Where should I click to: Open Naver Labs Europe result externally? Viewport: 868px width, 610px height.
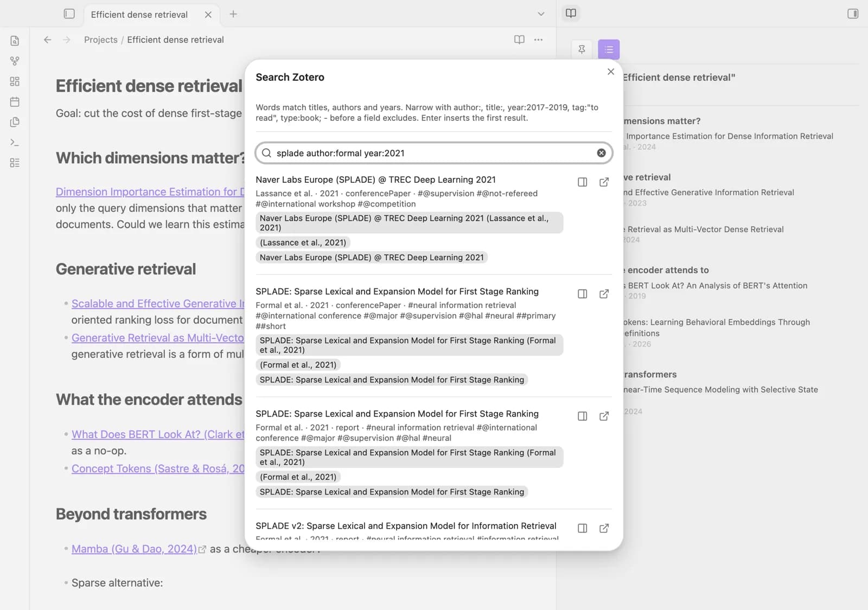coord(604,182)
